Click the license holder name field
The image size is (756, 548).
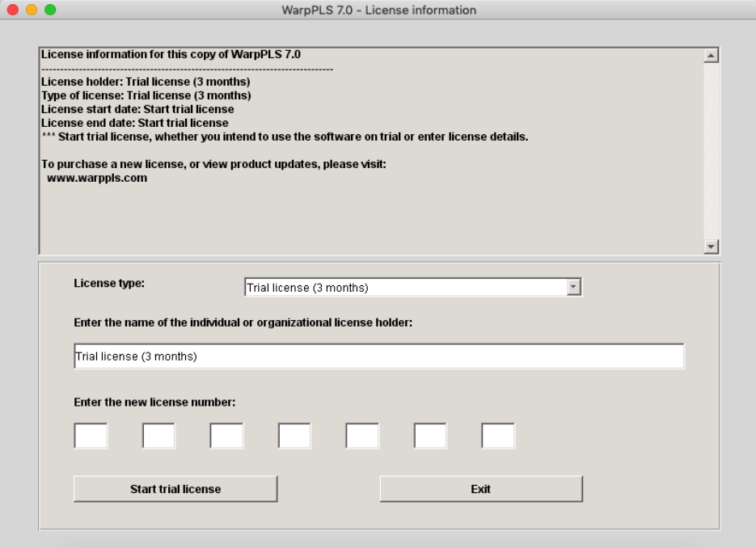379,356
